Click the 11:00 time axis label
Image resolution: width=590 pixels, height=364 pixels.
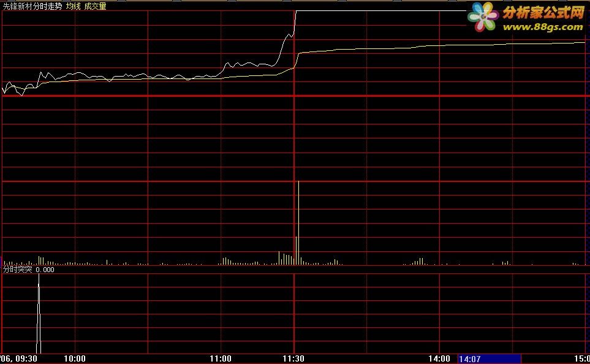[x=221, y=358]
